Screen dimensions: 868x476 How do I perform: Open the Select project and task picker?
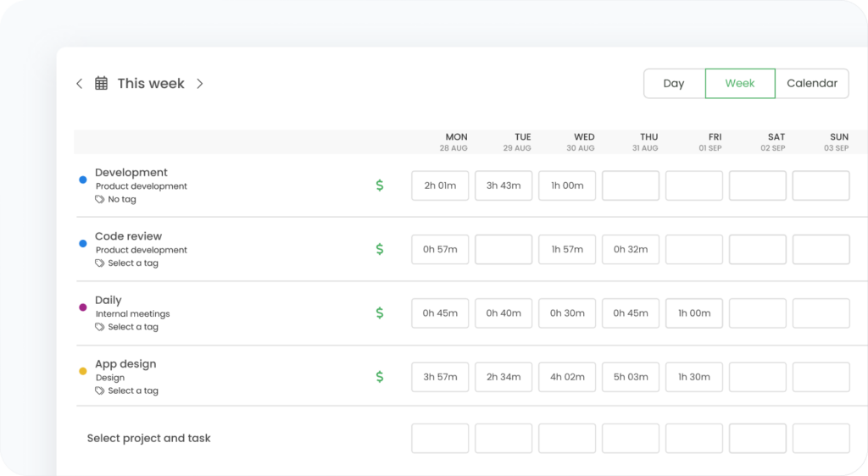[x=149, y=438]
